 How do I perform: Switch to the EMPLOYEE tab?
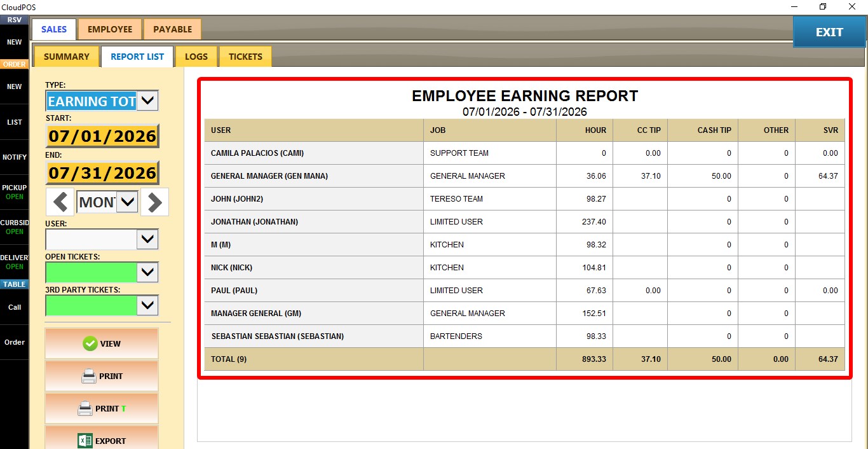click(110, 29)
